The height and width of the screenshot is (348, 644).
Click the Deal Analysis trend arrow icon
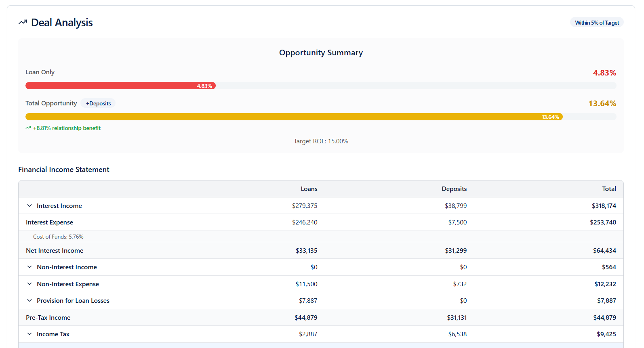click(23, 23)
